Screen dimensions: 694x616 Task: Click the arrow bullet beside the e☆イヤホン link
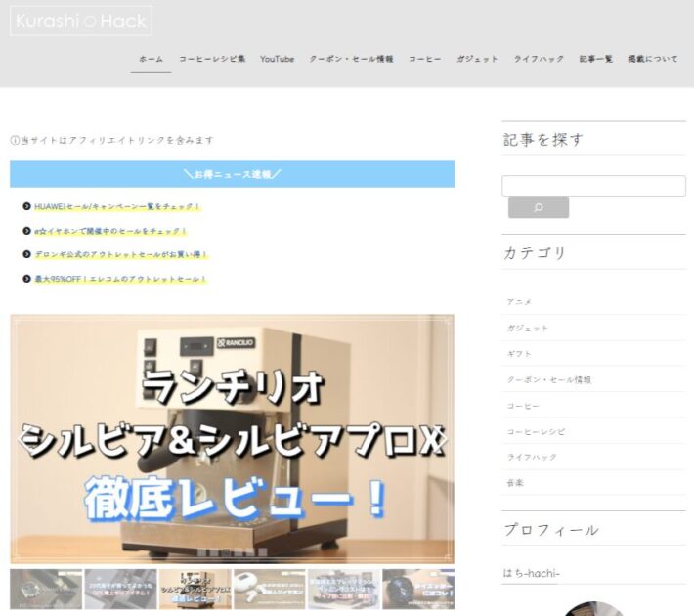(x=26, y=231)
